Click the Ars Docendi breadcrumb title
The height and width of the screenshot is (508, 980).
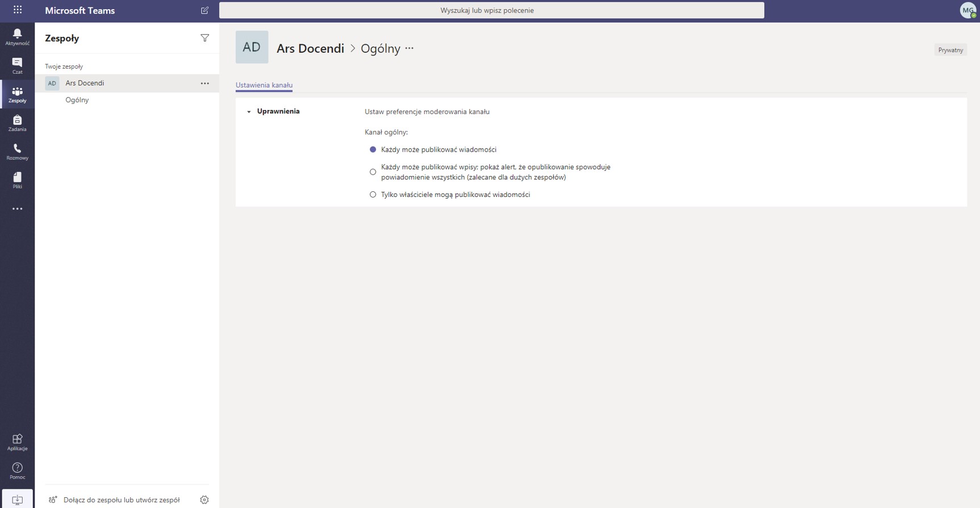(x=310, y=48)
